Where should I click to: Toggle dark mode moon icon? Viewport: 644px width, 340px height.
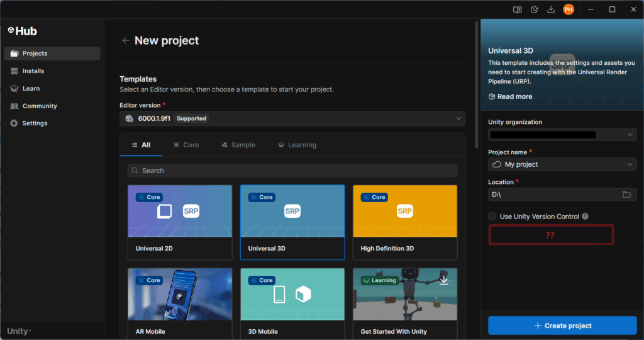coord(535,9)
